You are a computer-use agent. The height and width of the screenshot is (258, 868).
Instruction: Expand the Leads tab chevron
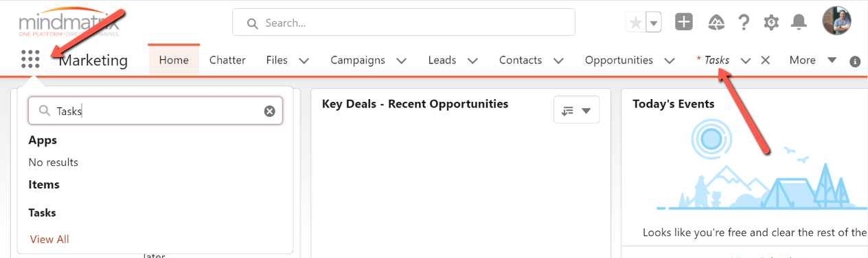472,61
